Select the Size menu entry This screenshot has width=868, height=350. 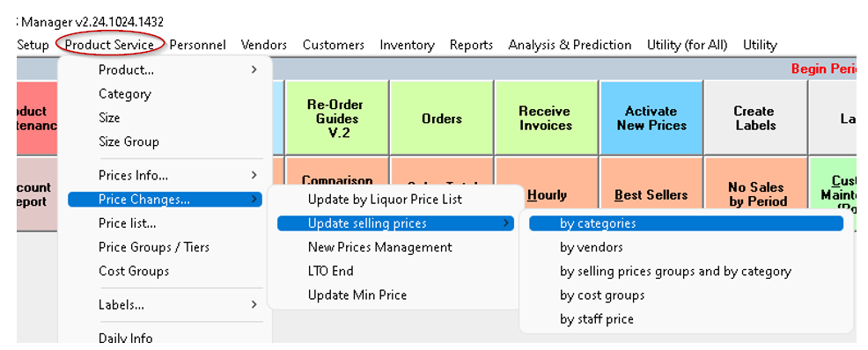pyautogui.click(x=165, y=118)
